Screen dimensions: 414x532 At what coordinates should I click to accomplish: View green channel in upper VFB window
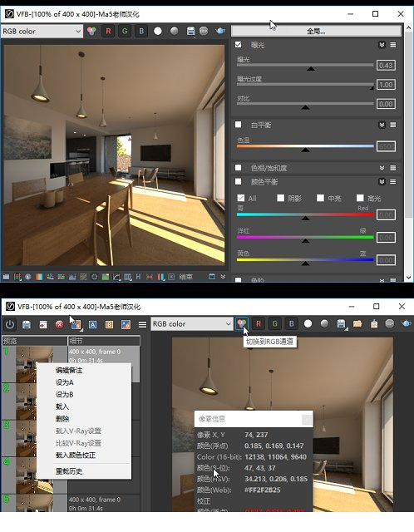pyautogui.click(x=125, y=32)
